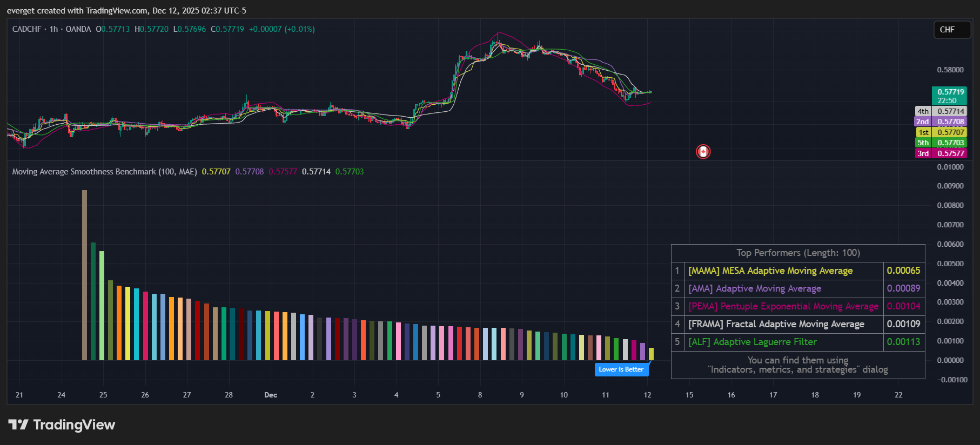This screenshot has height=445, width=980.
Task: Click the short yellow last bar in the histogram
Action: pos(651,354)
